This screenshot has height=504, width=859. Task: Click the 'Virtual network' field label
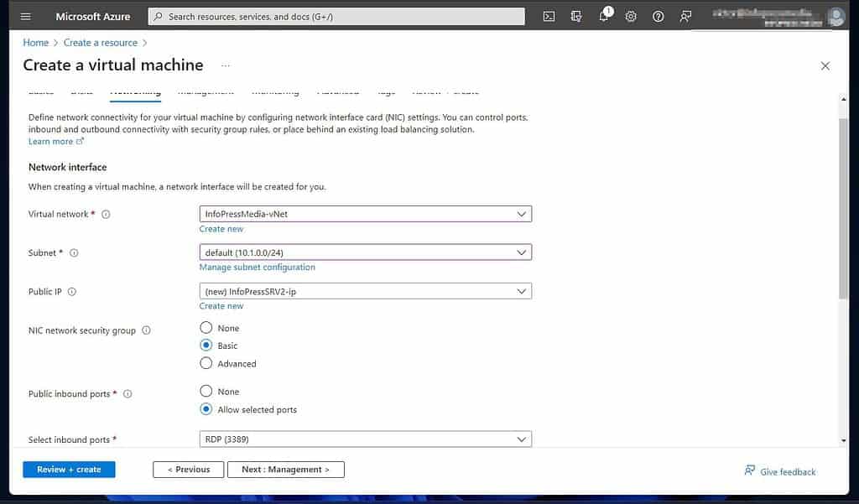58,214
